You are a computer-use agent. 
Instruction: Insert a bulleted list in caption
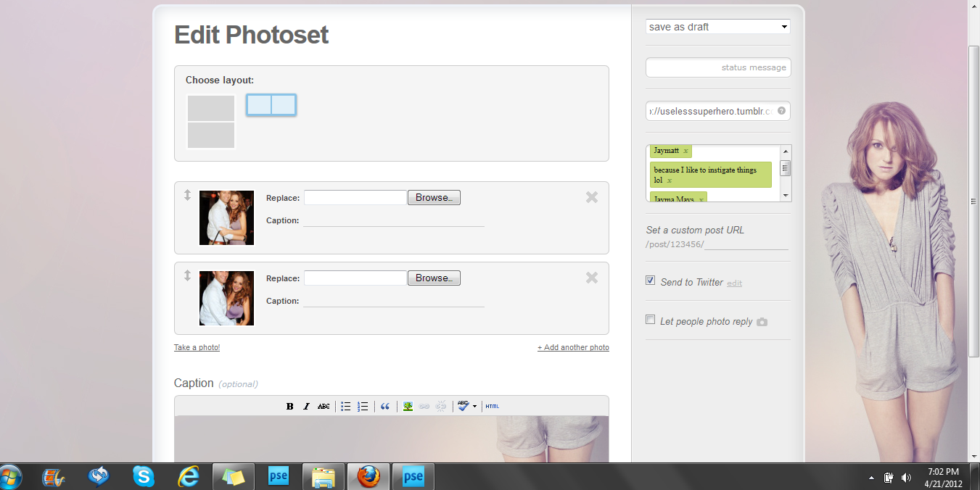(x=346, y=407)
